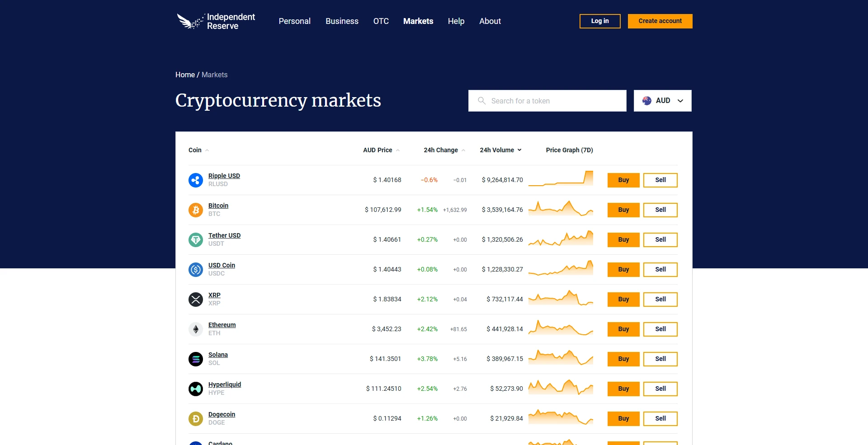868x445 pixels.
Task: Click the Bitcoin coin icon
Action: click(196, 210)
